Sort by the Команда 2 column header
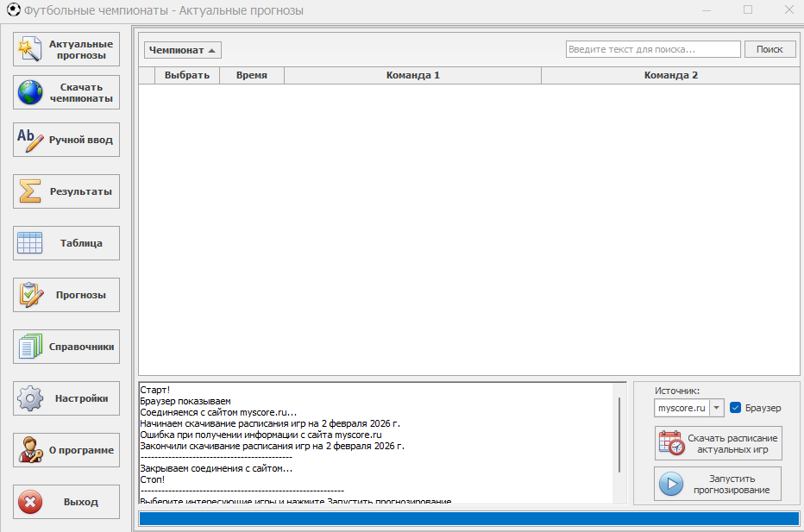 670,75
